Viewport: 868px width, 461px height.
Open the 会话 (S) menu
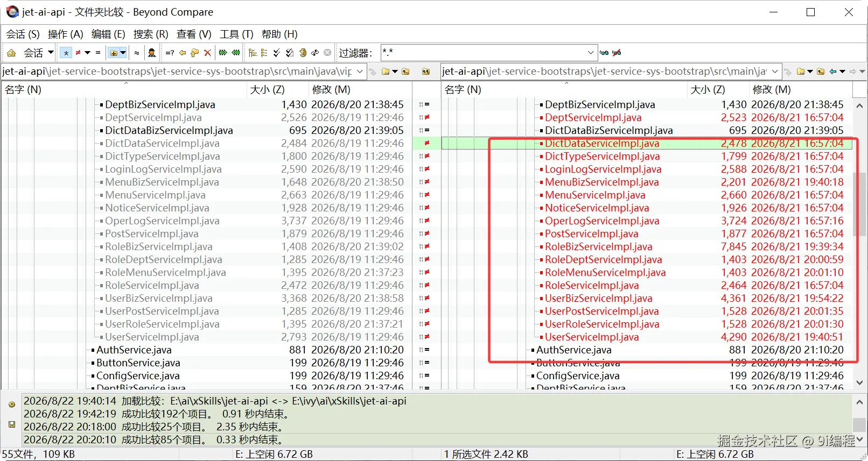click(x=23, y=34)
